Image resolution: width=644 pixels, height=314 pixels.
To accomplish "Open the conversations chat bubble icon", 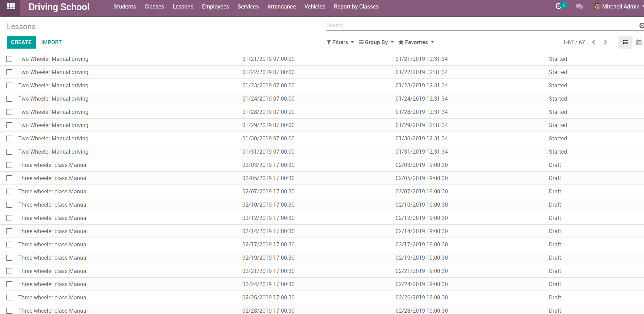I will coord(579,6).
